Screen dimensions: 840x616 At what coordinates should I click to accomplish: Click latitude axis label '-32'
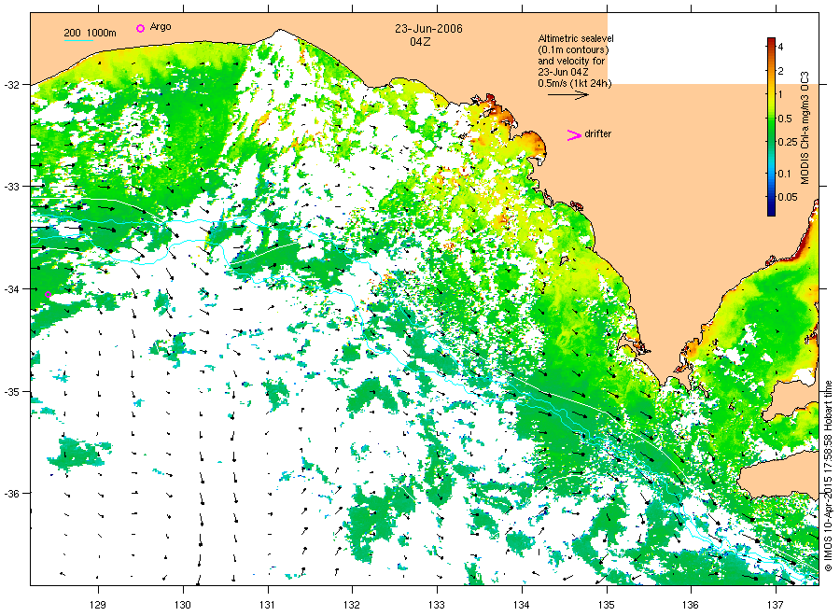click(x=11, y=85)
